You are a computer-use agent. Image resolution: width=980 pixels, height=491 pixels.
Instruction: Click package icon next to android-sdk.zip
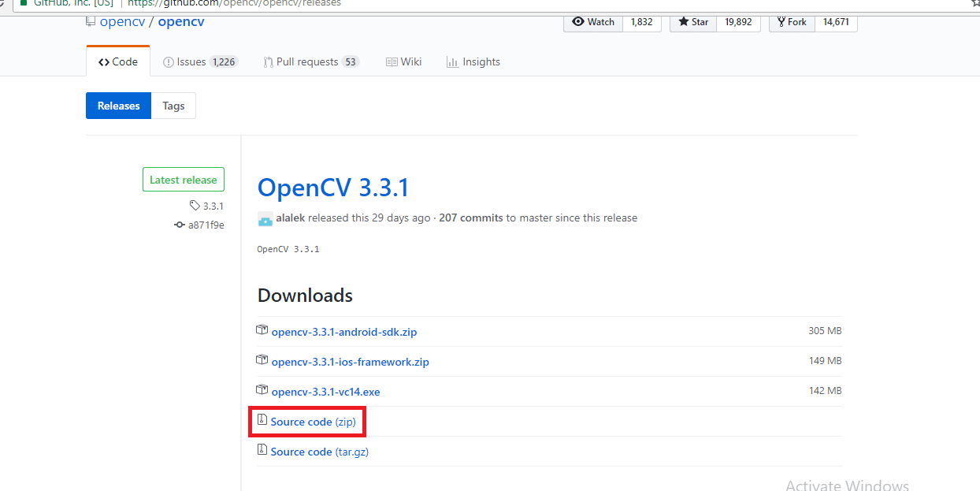[x=262, y=331]
